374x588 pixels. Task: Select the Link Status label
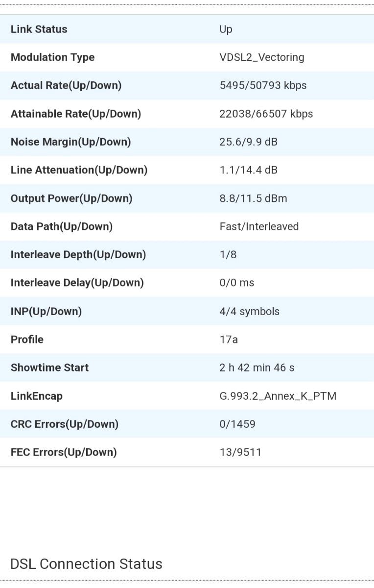[x=39, y=29]
